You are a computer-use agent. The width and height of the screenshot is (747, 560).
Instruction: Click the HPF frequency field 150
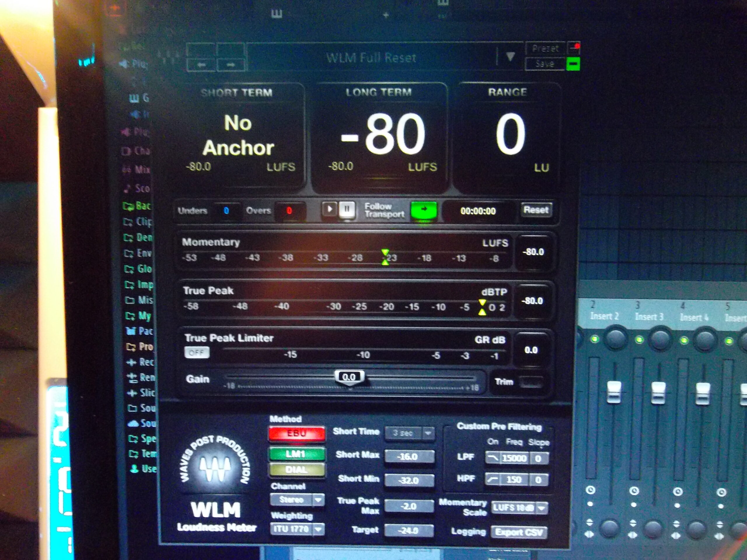[514, 480]
